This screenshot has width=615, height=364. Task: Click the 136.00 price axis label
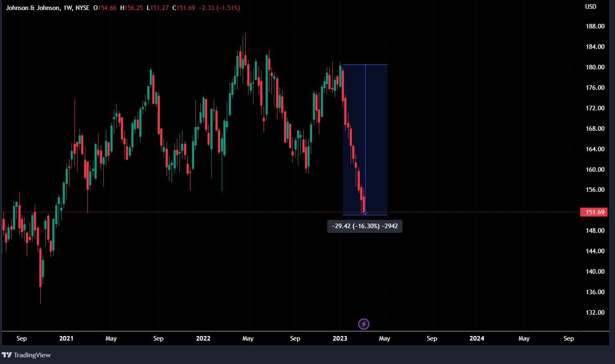(x=595, y=292)
